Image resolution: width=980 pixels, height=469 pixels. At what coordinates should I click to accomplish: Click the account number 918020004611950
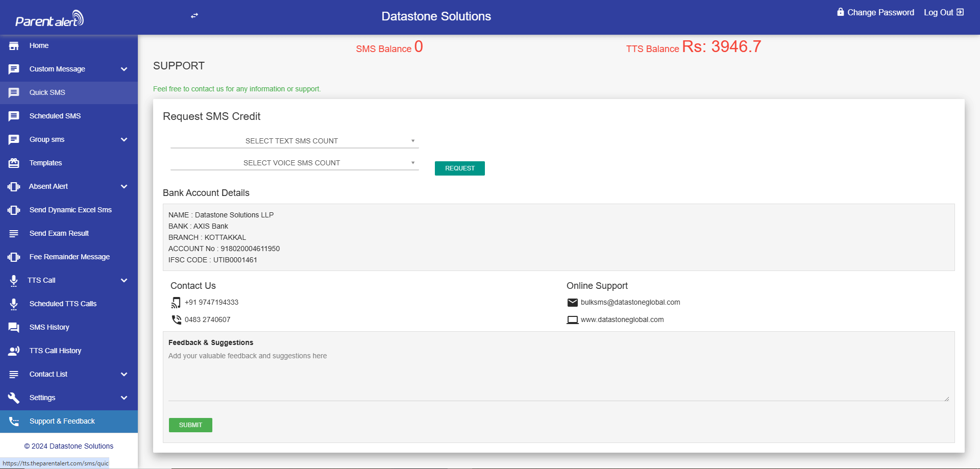250,249
